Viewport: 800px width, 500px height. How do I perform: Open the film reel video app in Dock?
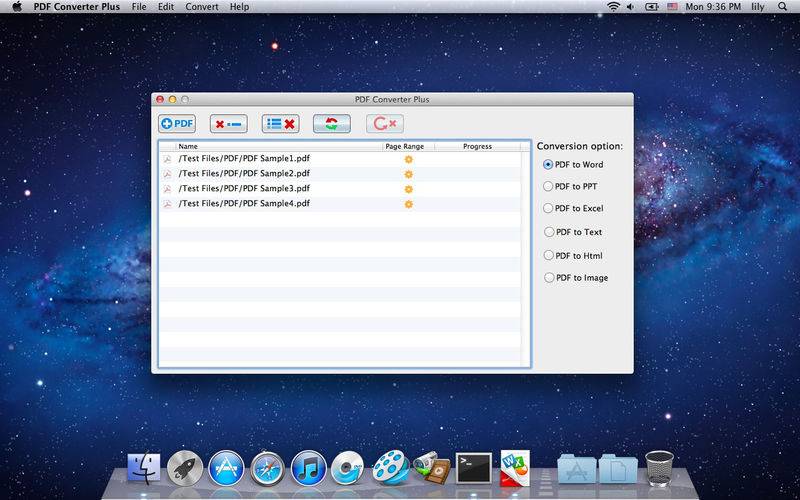tap(390, 467)
